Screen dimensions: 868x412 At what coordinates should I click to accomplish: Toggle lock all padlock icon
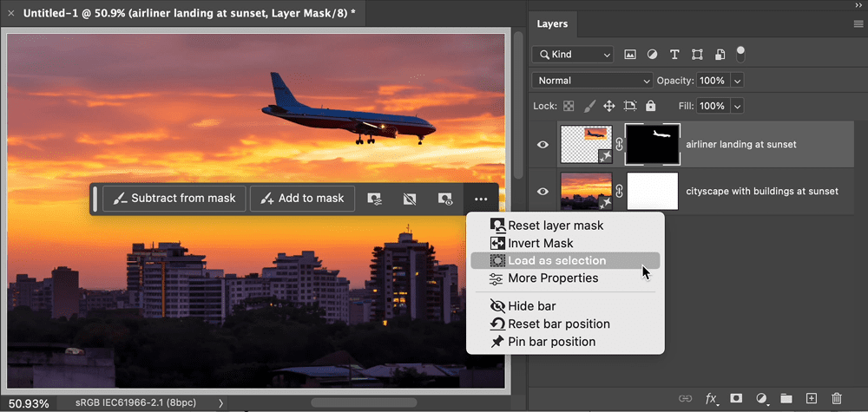(x=650, y=106)
